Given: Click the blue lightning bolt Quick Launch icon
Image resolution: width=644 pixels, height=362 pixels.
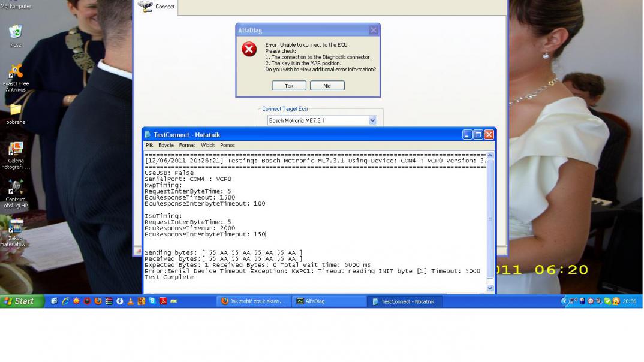Looking at the screenshot, I should [x=119, y=301].
